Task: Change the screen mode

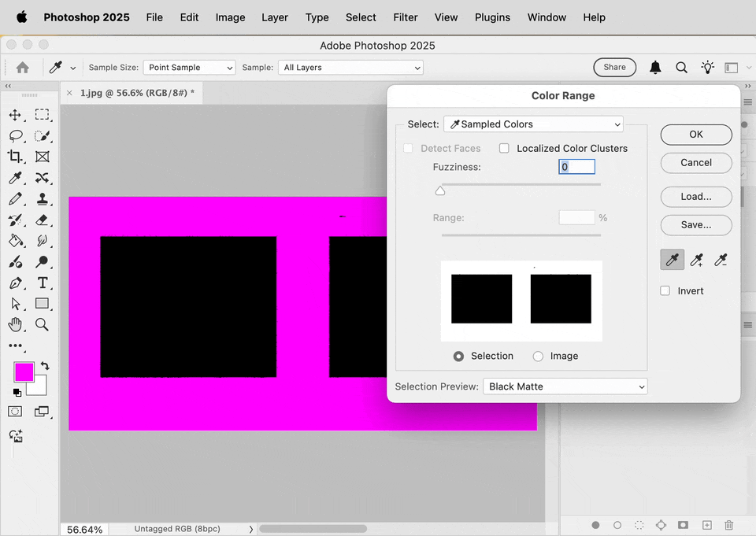Action: 42,411
